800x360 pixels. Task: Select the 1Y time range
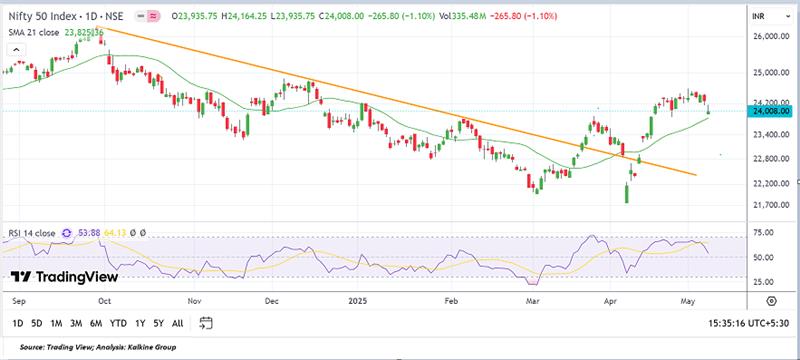click(140, 323)
